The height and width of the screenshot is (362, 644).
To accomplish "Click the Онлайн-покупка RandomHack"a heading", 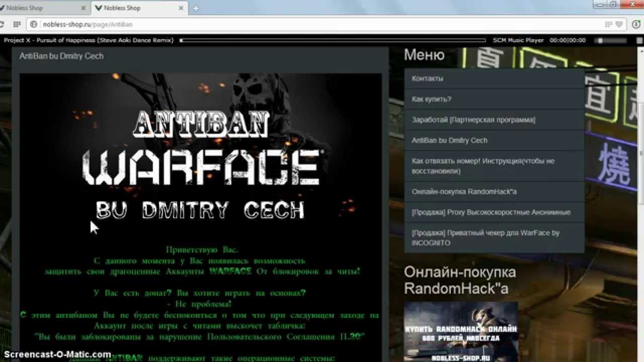I will [x=460, y=280].
